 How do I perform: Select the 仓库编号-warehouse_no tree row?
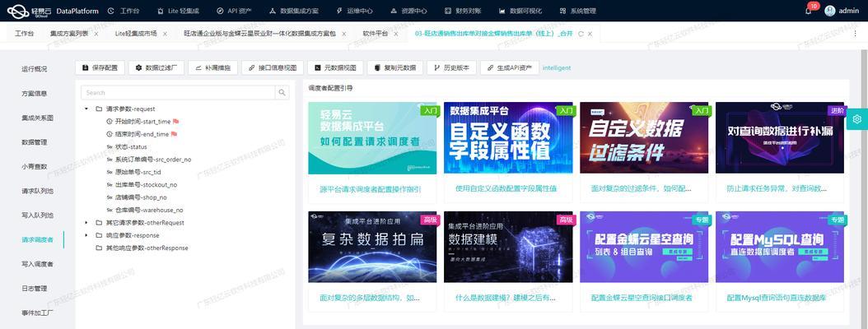[145, 210]
